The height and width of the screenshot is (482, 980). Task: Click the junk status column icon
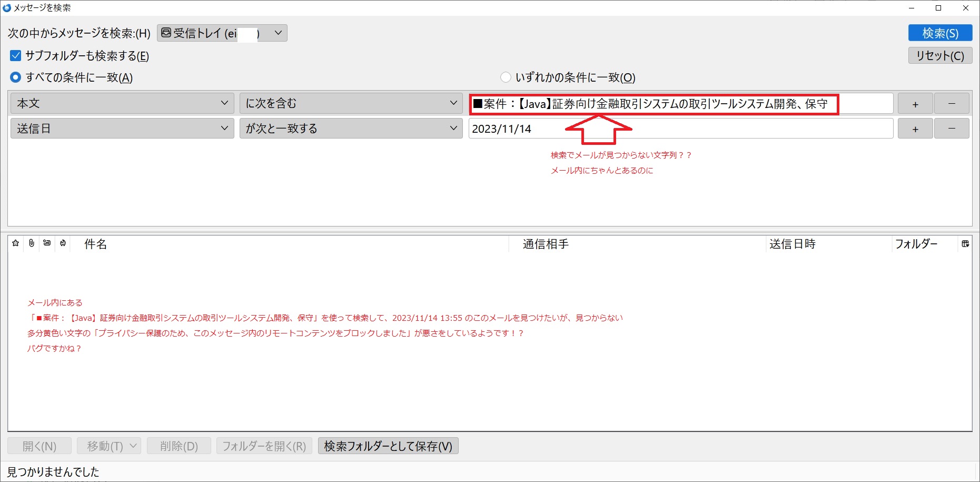[63, 243]
